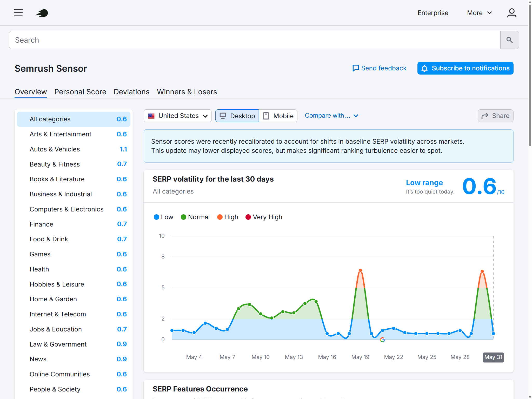This screenshot has width=532, height=399.
Task: Select the Games category
Action: pyautogui.click(x=74, y=254)
